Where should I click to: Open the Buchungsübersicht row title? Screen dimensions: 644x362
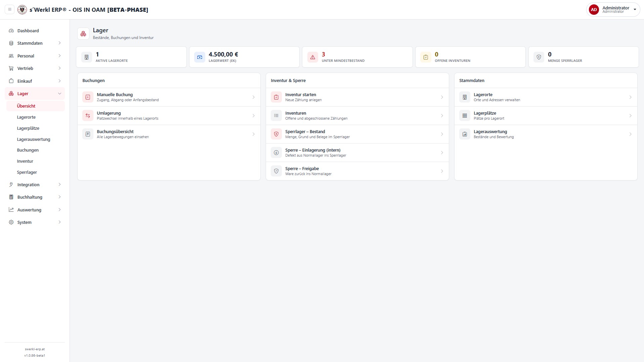[x=115, y=132]
